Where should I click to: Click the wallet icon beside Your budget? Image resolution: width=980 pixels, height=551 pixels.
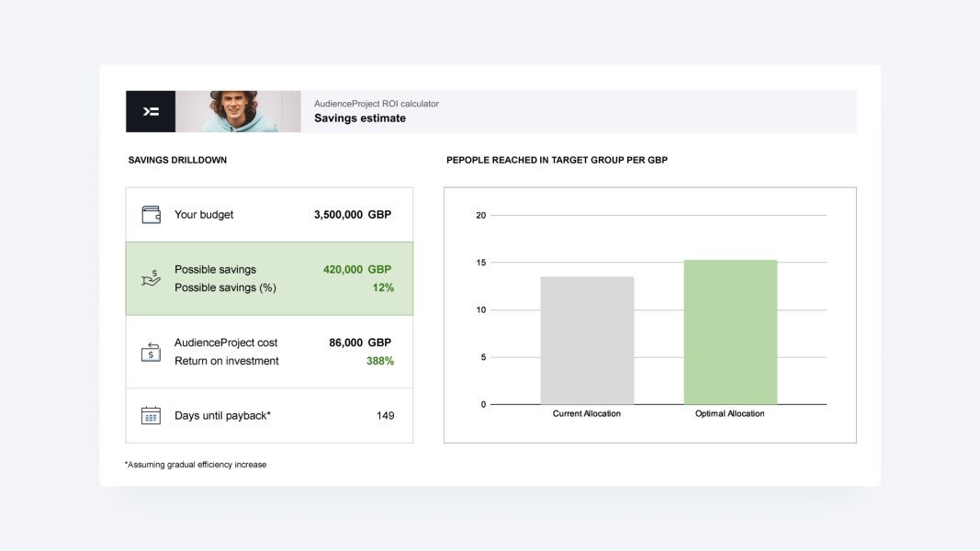152,215
